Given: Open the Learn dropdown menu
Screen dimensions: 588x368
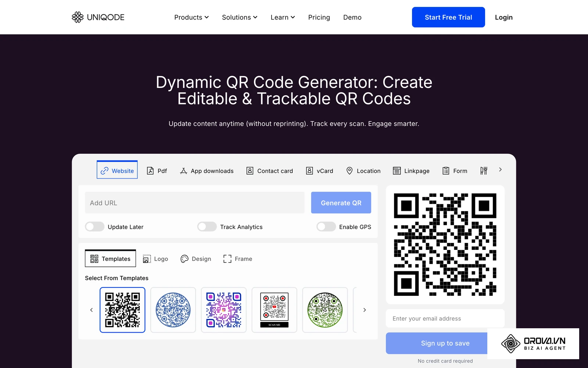Looking at the screenshot, I should point(283,17).
